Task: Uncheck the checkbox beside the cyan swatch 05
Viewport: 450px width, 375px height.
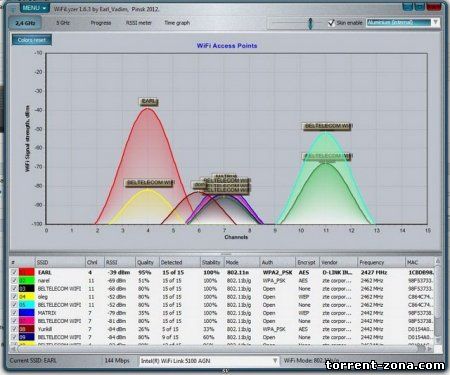Action: (14, 304)
